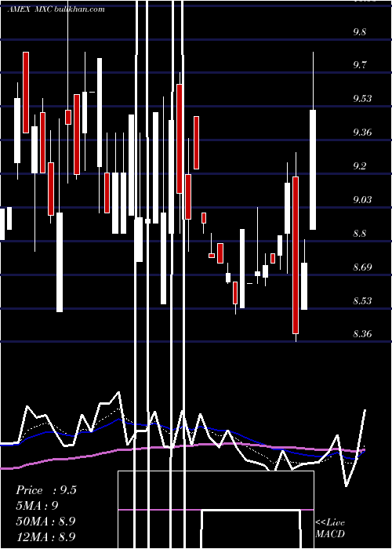Click the 9.2 price axis label
The height and width of the screenshot is (549, 392).
(360, 165)
